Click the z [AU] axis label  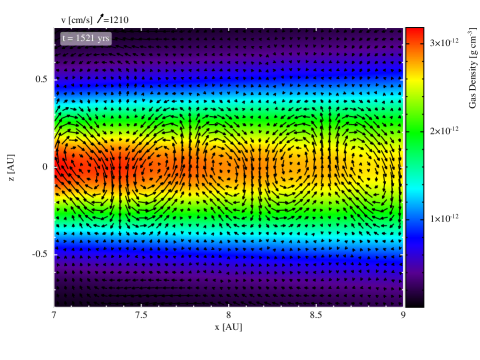tap(11, 167)
